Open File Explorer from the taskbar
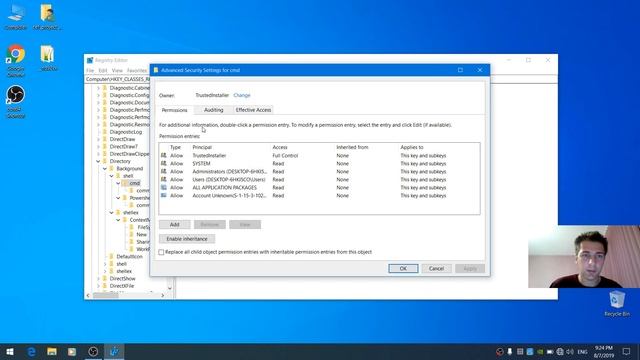The width and height of the screenshot is (640, 360). coord(52,351)
